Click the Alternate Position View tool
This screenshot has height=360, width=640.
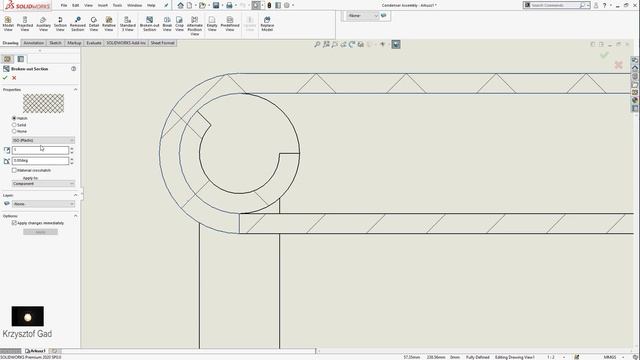[x=195, y=26]
